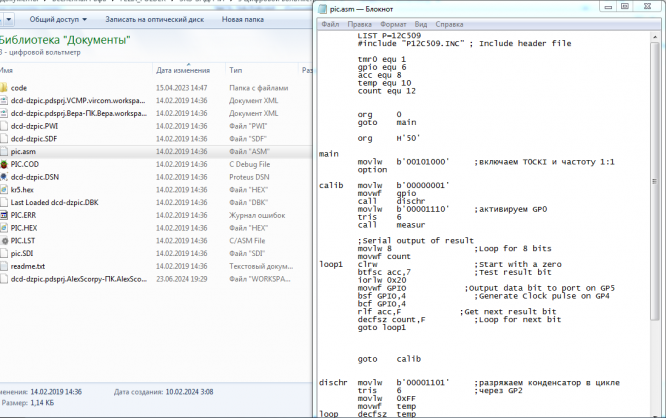Click the ';Serial output of result' comment

coord(415,240)
